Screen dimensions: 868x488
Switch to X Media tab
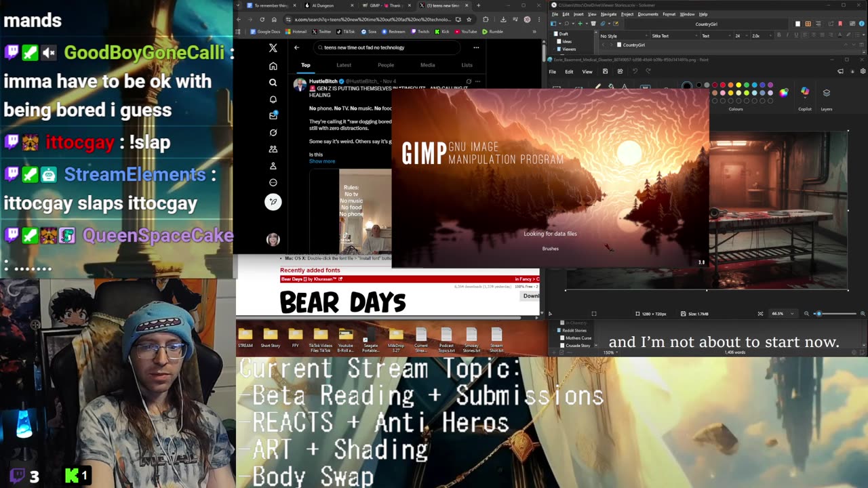427,65
